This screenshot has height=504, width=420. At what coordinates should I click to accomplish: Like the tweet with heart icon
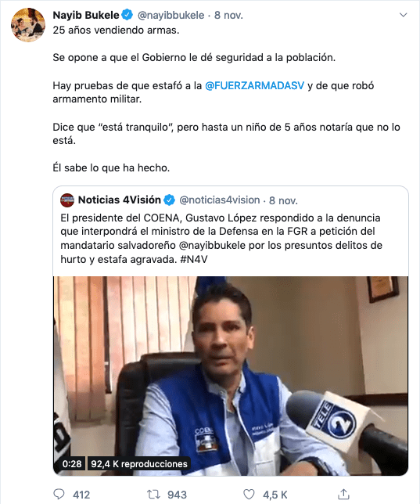249,495
